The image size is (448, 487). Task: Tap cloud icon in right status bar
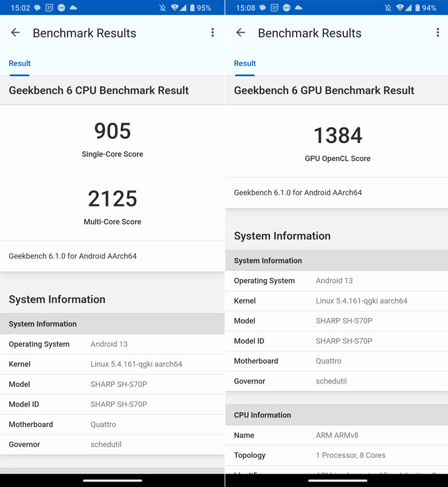point(298,8)
